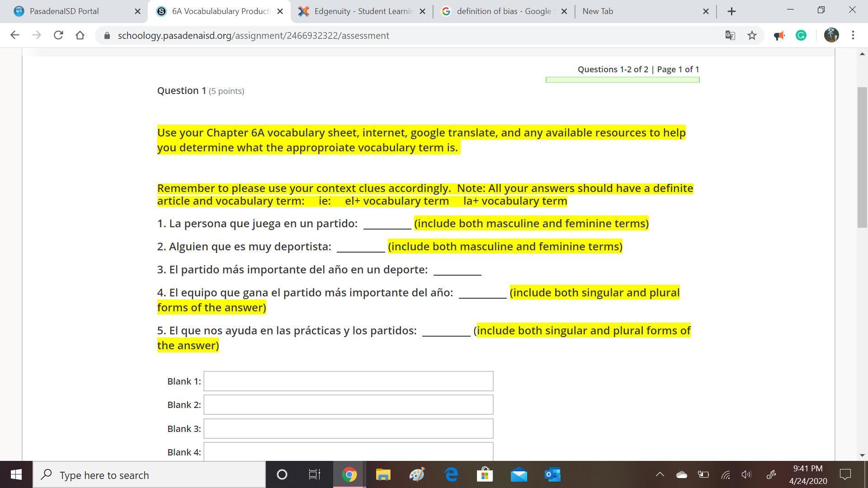Click the browser reload icon

[x=58, y=35]
